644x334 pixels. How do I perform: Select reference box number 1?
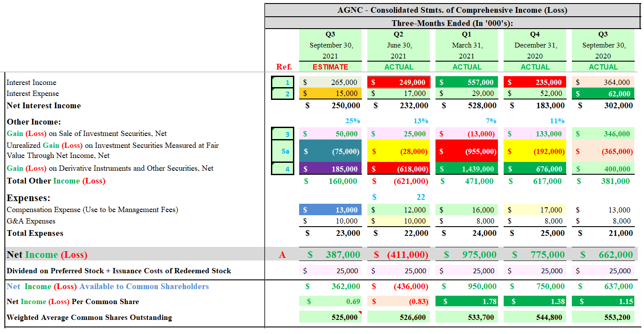click(282, 82)
